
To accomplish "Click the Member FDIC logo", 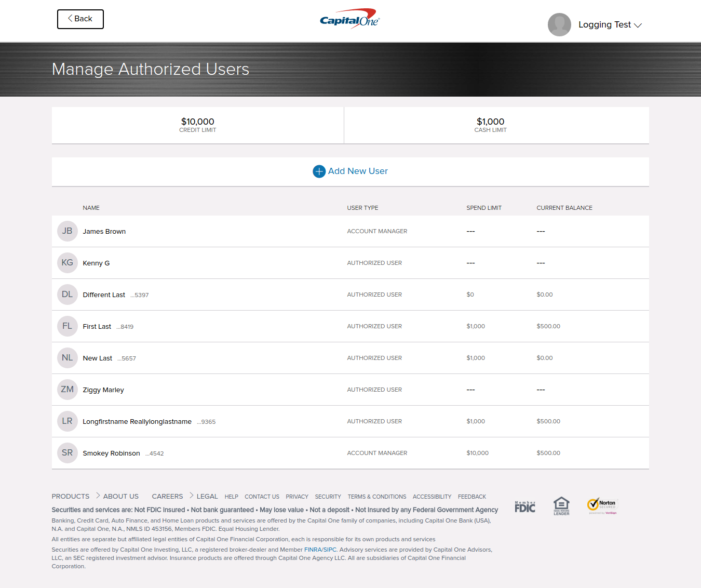I will coord(525,506).
